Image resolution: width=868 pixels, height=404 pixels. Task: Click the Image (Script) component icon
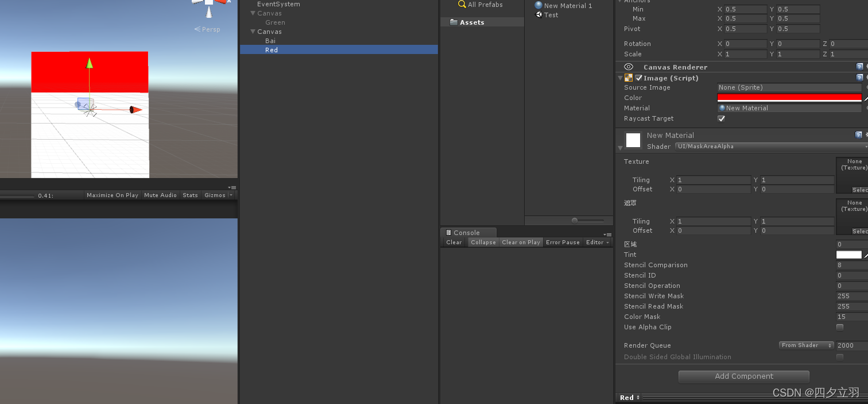tap(629, 78)
